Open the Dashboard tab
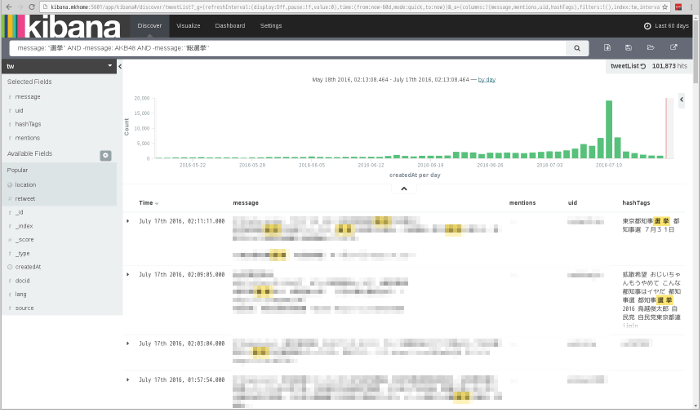This screenshot has height=410, width=700. point(230,26)
